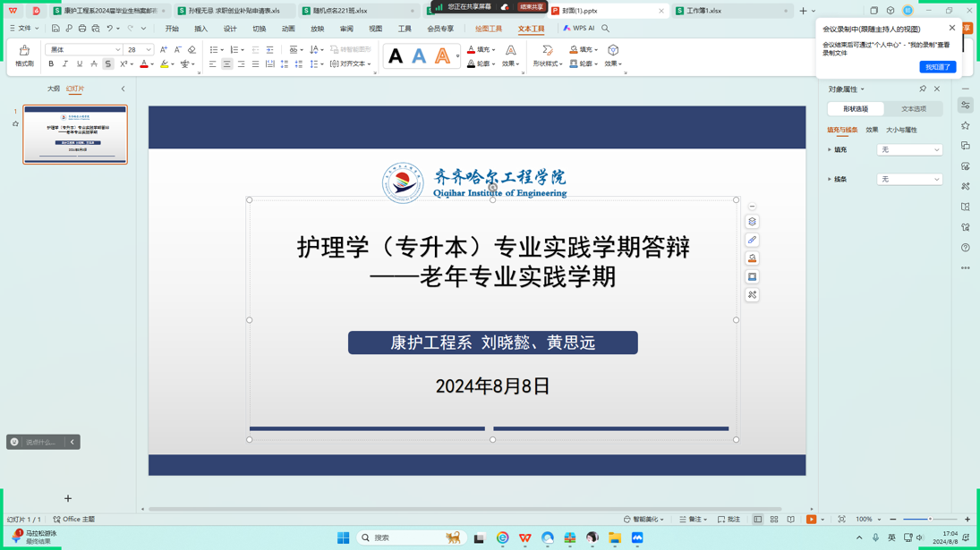
Task: Click the zoom slider handle in the status bar
Action: [x=930, y=520]
